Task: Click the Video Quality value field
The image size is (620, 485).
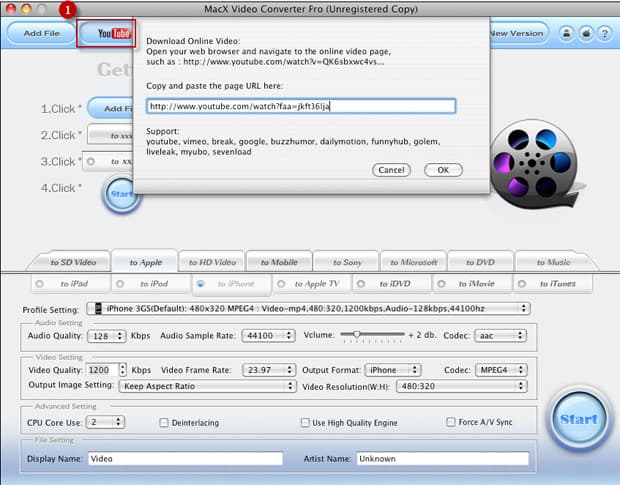Action: point(102,370)
